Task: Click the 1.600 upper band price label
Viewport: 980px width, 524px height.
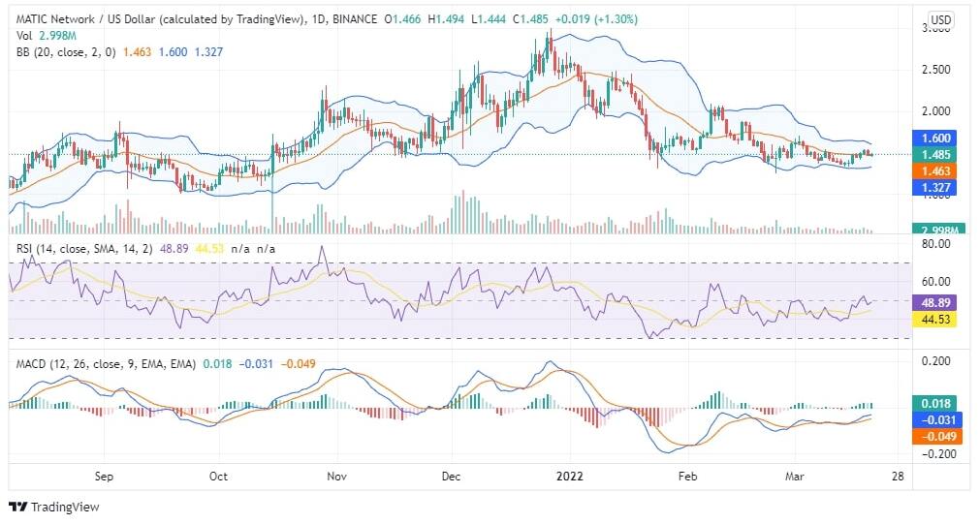Action: click(x=935, y=139)
